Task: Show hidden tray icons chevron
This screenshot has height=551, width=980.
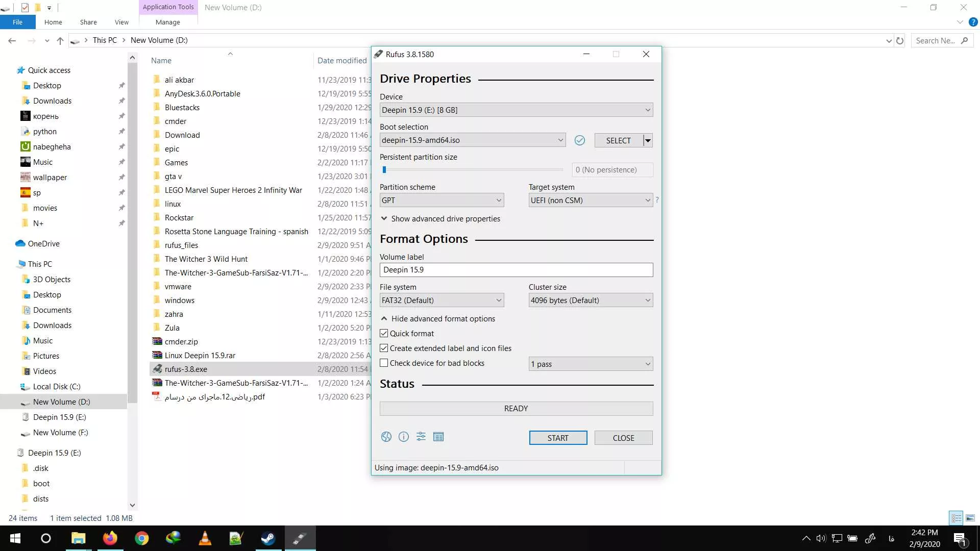Action: tap(806, 538)
